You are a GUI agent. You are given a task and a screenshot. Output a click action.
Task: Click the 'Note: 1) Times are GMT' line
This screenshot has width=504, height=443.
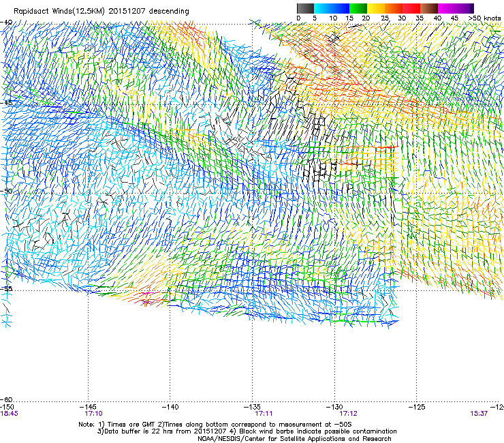pos(215,425)
